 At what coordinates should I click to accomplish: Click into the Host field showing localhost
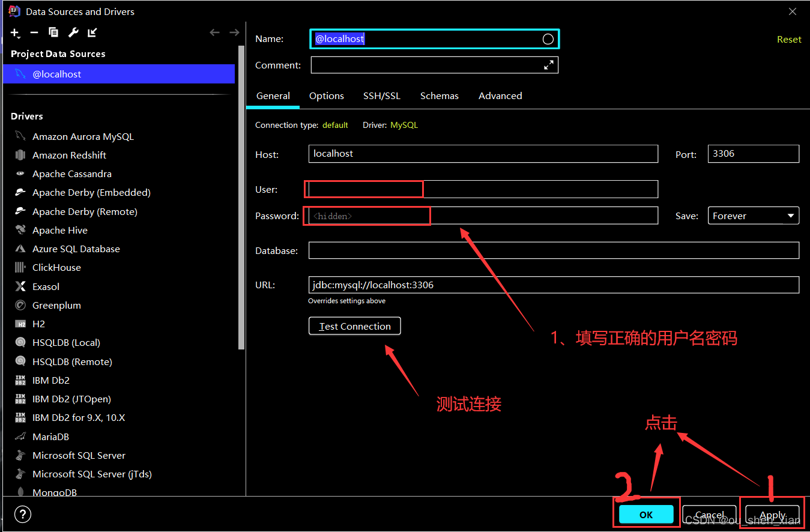(x=483, y=154)
